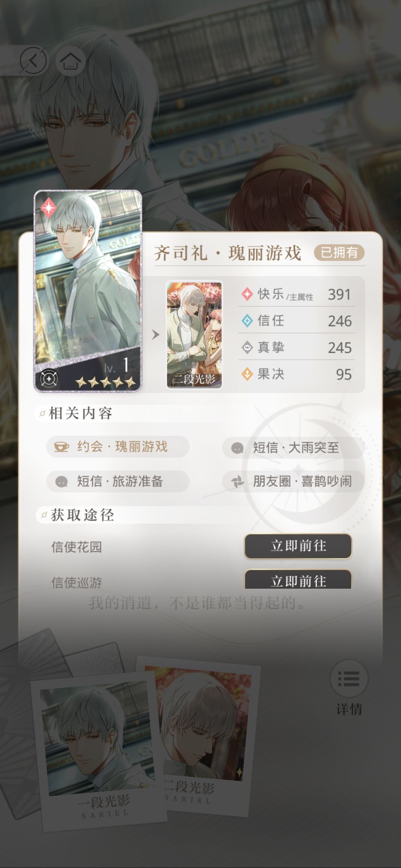Screen dimensions: 401x868
Task: Open 短信·旅游准备 message
Action: [x=118, y=481]
